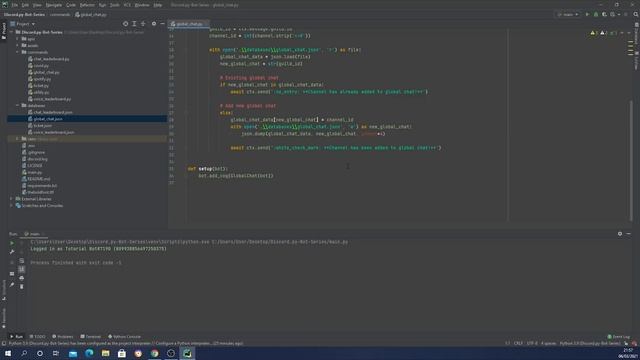Open the Tools menu
The height and width of the screenshot is (360, 640).
(115, 5)
